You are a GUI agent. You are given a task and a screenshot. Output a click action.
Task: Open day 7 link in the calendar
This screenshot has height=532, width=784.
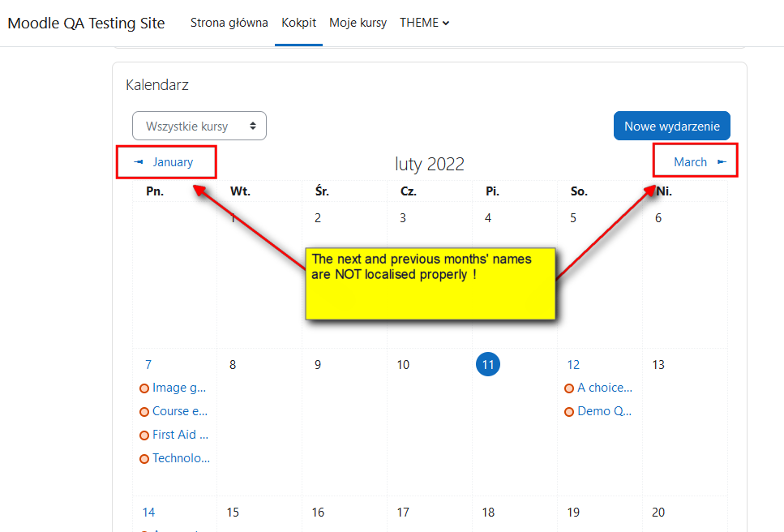(148, 364)
